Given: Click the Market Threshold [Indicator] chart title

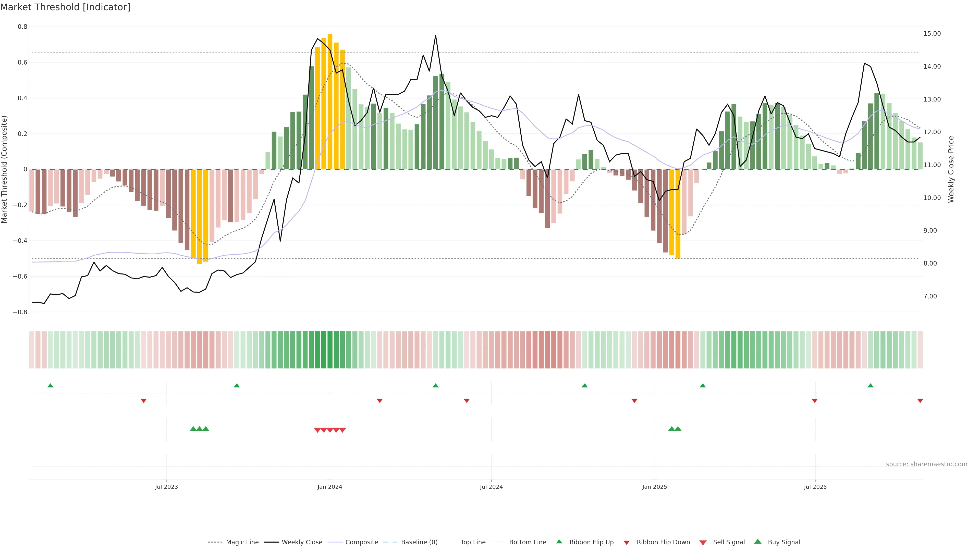Looking at the screenshot, I should (65, 7).
